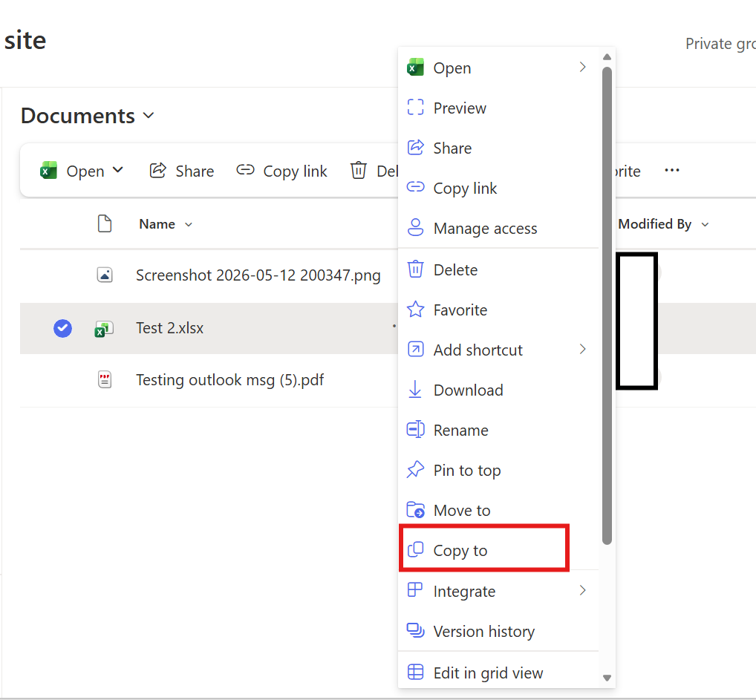The image size is (756, 700).
Task: Click the context menu scrollbar thumb
Action: (607, 306)
